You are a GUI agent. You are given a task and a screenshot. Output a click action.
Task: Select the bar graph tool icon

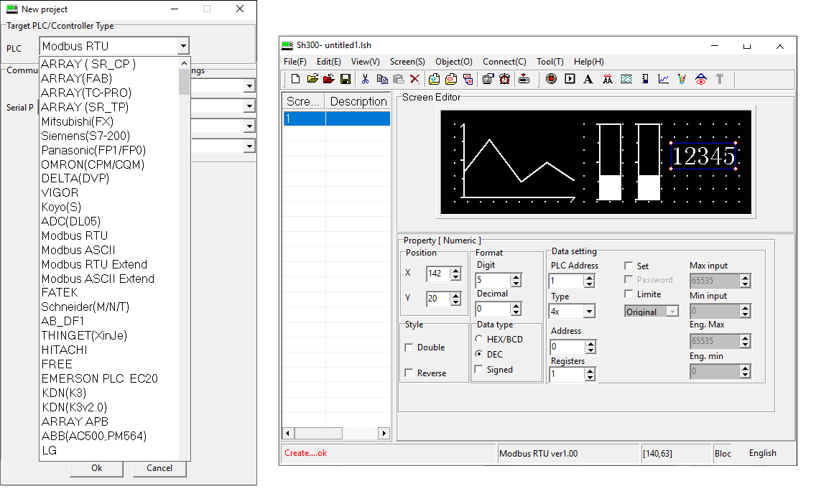pos(645,79)
